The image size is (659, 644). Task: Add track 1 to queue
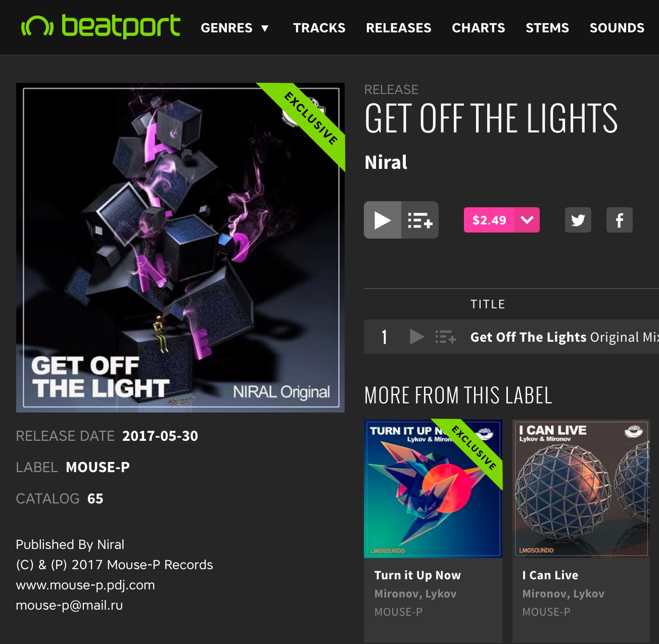(x=445, y=336)
